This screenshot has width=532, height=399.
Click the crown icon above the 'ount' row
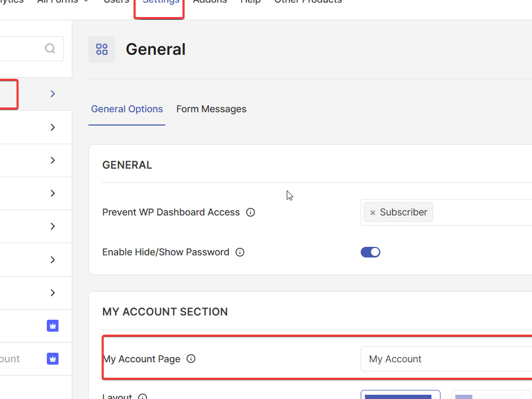[53, 326]
